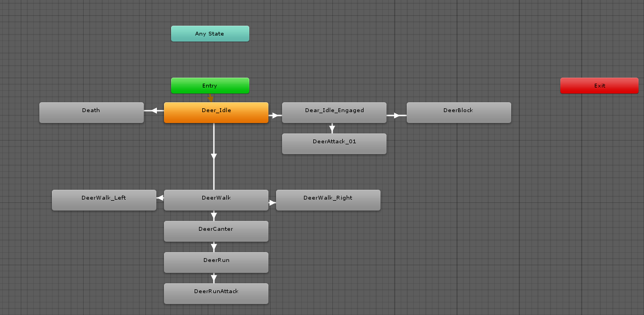
Task: Select the transition arrow from Deer_Idle to Death
Action: pyautogui.click(x=154, y=110)
